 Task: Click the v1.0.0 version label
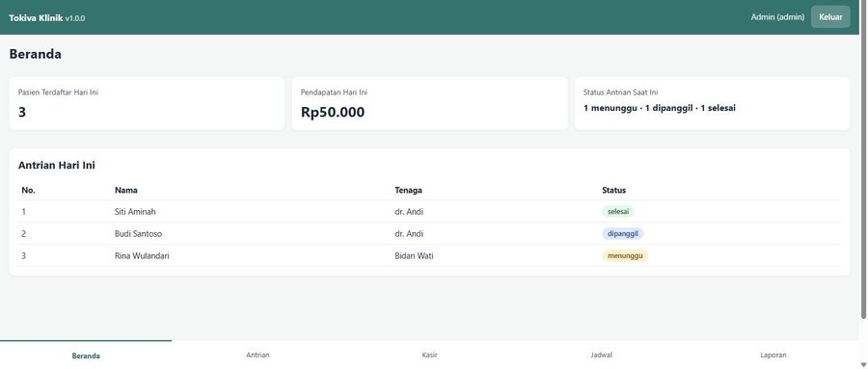click(x=75, y=18)
